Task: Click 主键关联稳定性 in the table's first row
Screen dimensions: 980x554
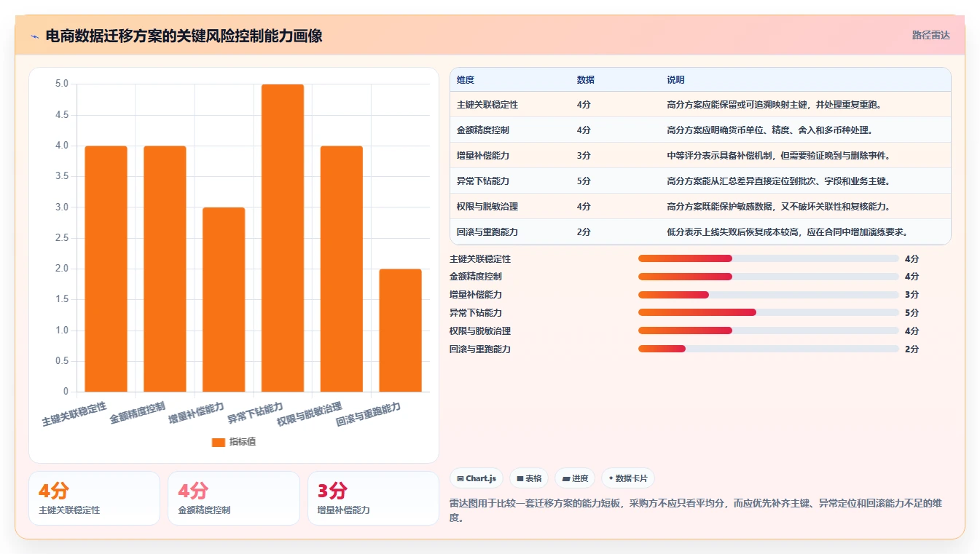Action: coord(487,105)
